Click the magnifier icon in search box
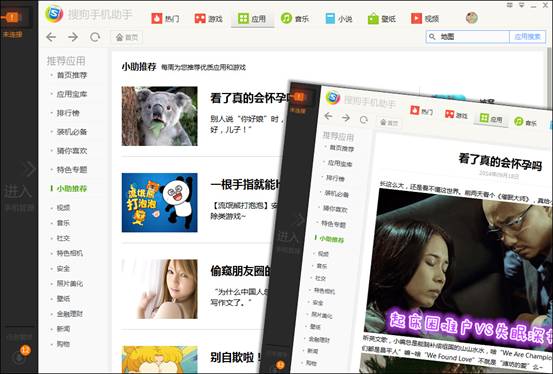The height and width of the screenshot is (374, 553). click(x=432, y=37)
